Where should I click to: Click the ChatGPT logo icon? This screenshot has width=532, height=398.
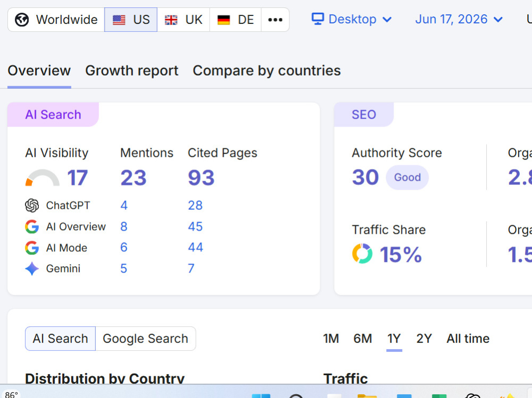(x=32, y=206)
